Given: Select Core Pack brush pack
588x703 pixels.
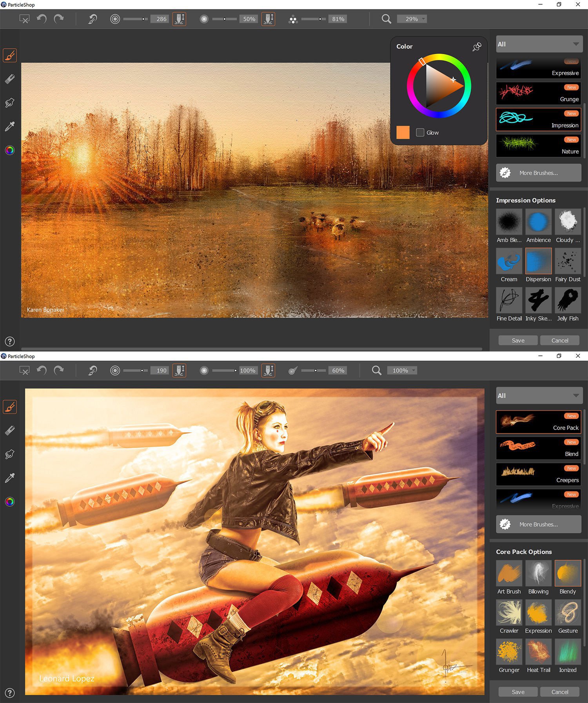Looking at the screenshot, I should click(x=538, y=422).
